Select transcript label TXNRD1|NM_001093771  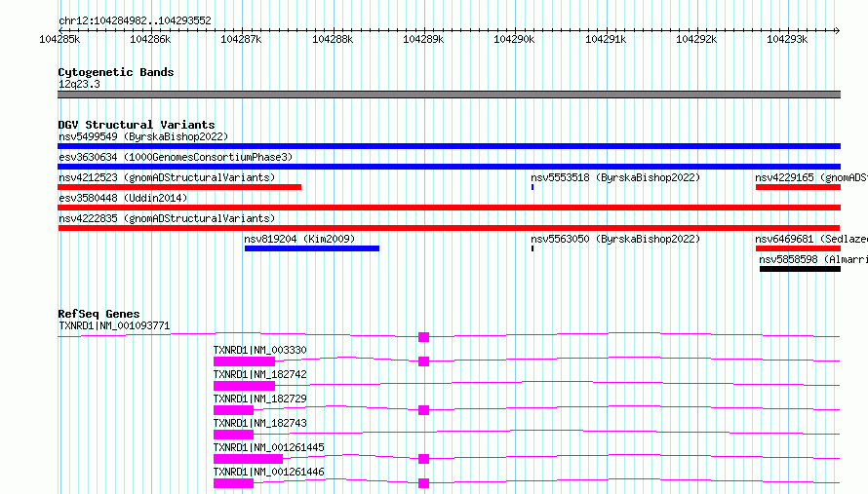(114, 325)
